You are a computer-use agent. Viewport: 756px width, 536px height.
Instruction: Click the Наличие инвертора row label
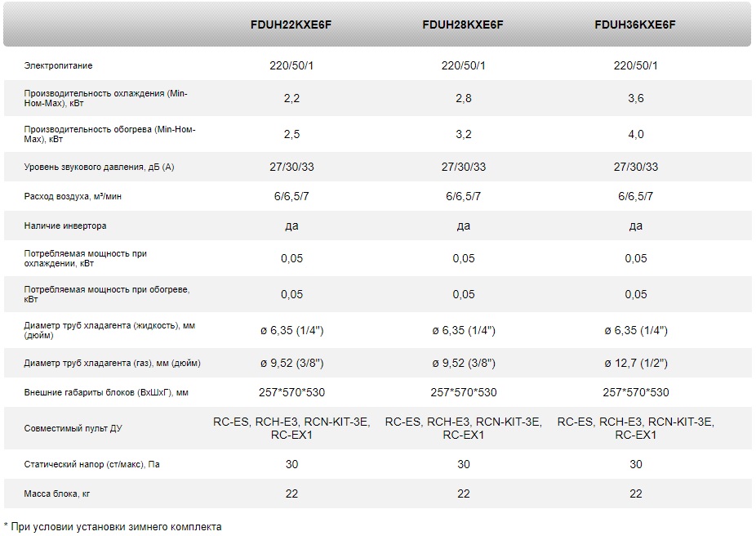65,226
